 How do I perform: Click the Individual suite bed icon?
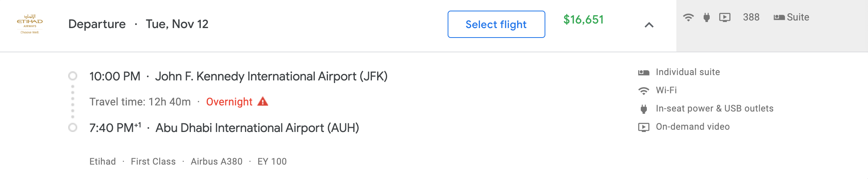pyautogui.click(x=643, y=72)
